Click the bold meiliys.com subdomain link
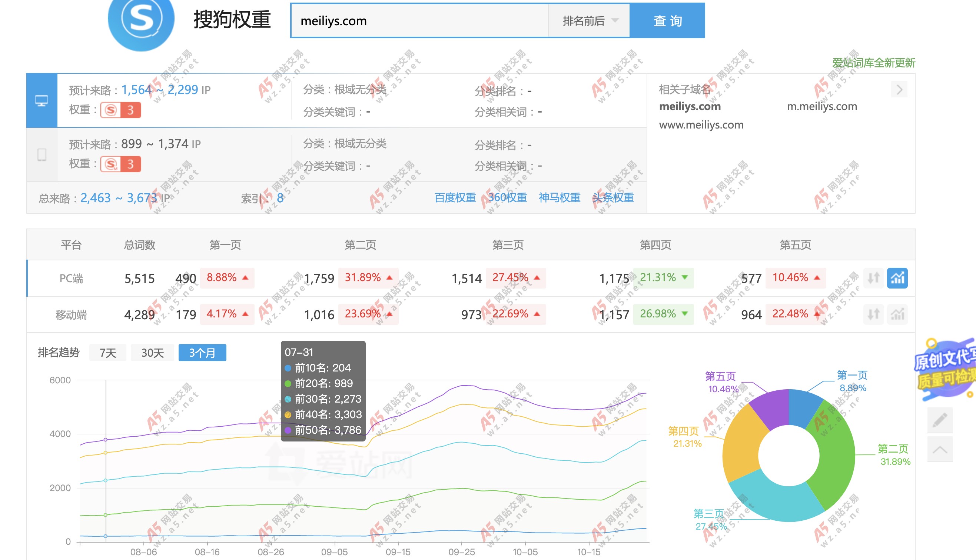Viewport: 976px width, 560px height. 690,107
